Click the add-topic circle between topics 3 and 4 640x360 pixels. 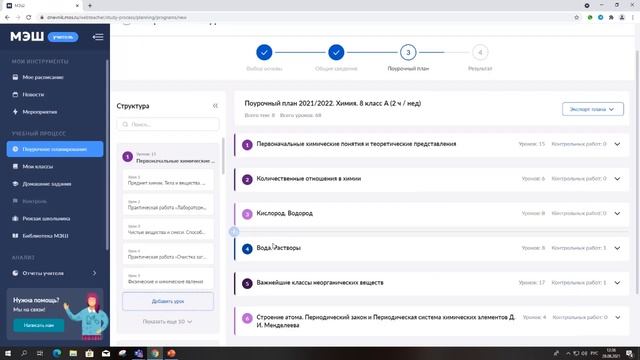pyautogui.click(x=234, y=231)
